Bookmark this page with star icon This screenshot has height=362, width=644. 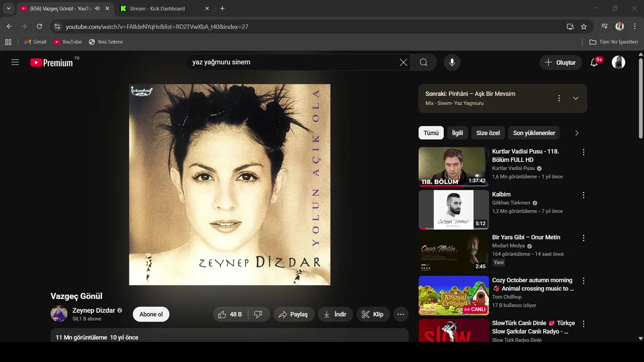click(584, 26)
